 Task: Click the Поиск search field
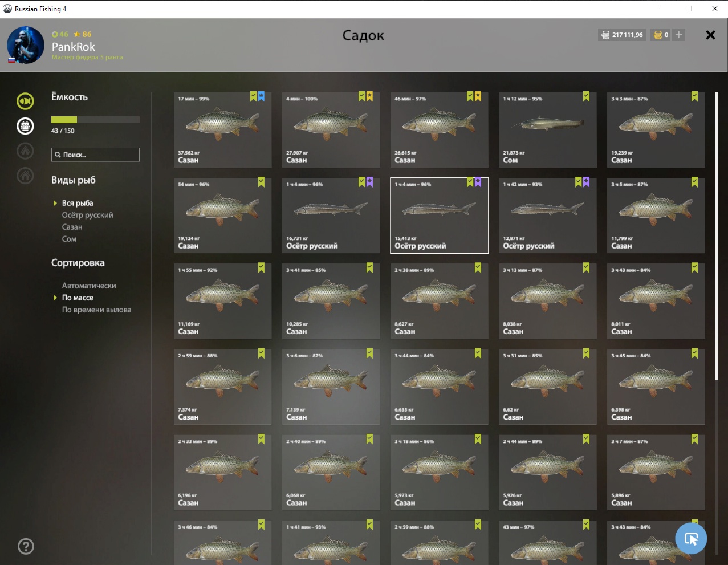(x=95, y=155)
